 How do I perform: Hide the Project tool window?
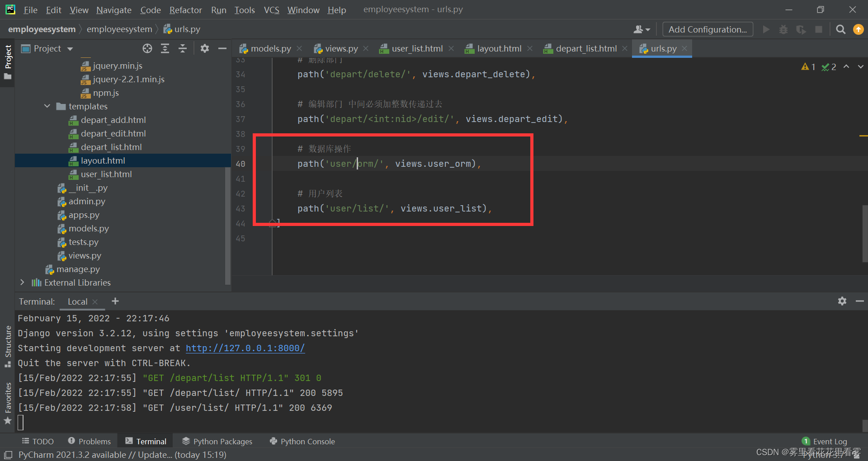coord(222,48)
